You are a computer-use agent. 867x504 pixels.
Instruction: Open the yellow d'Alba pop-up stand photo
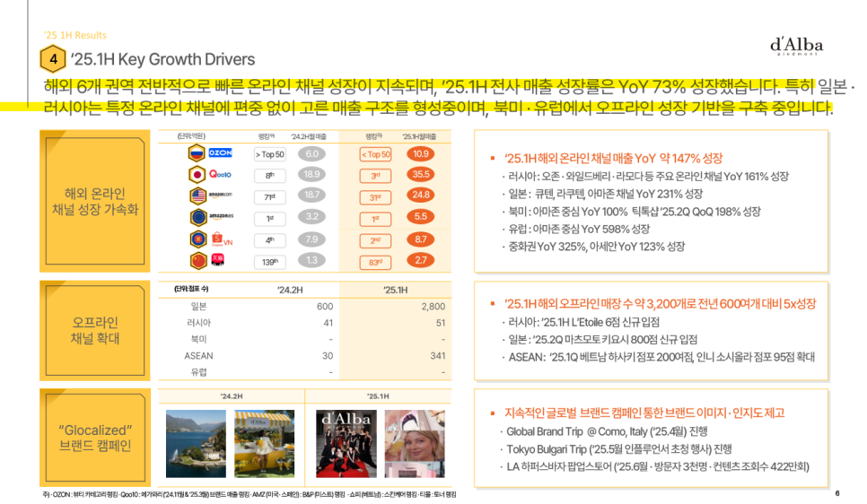pyautogui.click(x=264, y=444)
